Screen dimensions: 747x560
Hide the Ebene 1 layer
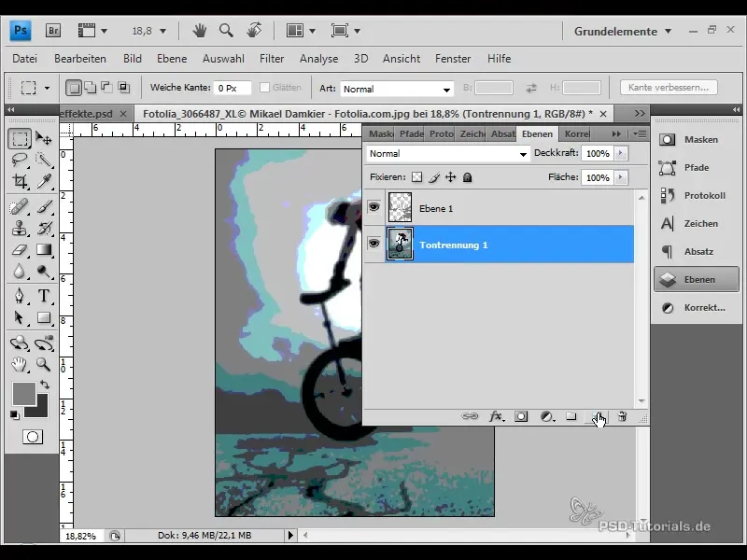coord(374,207)
